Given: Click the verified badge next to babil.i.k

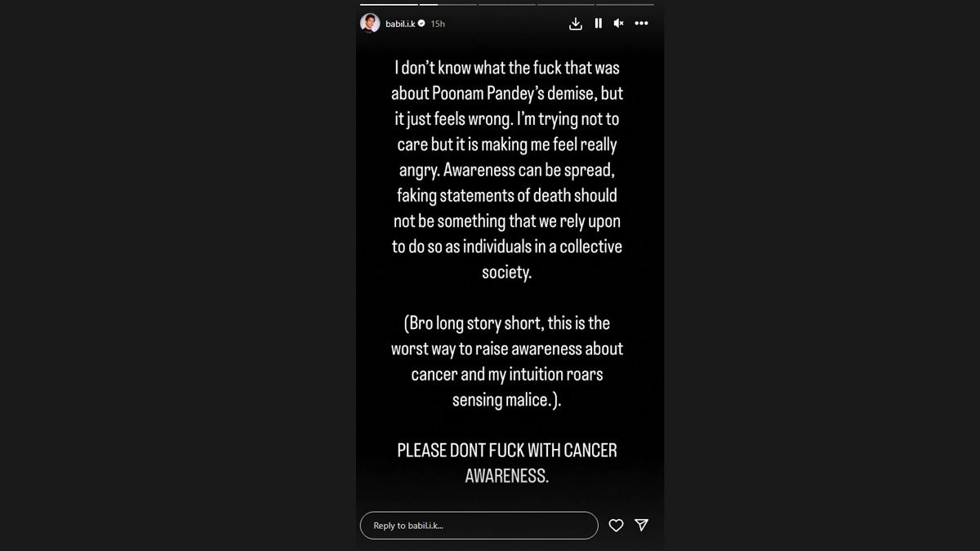Looking at the screenshot, I should (x=421, y=24).
